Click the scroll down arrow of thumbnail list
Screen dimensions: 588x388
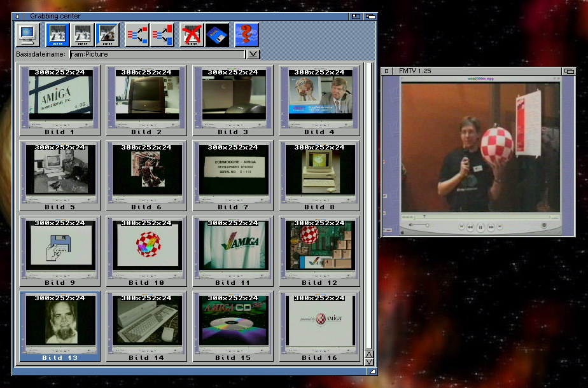pyautogui.click(x=369, y=362)
